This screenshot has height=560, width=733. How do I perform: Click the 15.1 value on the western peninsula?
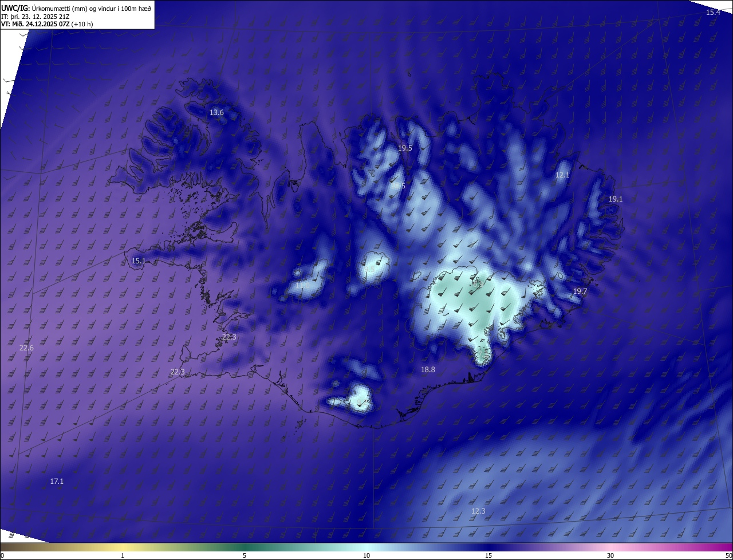(x=139, y=261)
